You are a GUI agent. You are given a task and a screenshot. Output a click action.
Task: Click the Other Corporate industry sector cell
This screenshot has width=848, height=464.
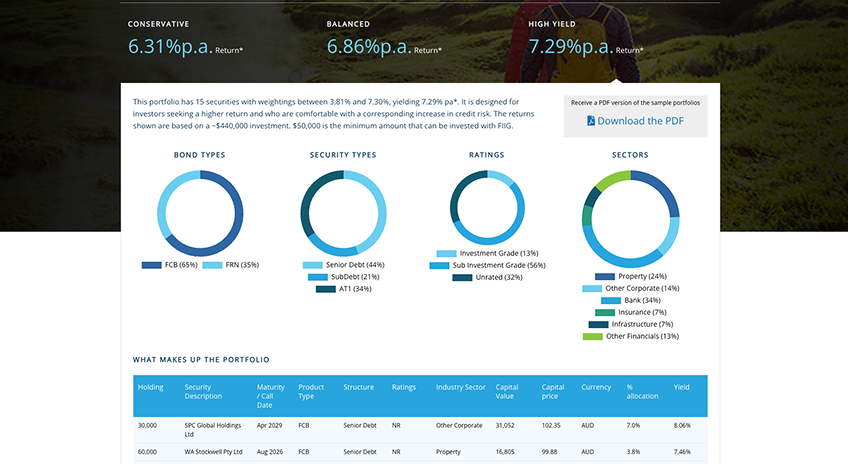(x=459, y=426)
